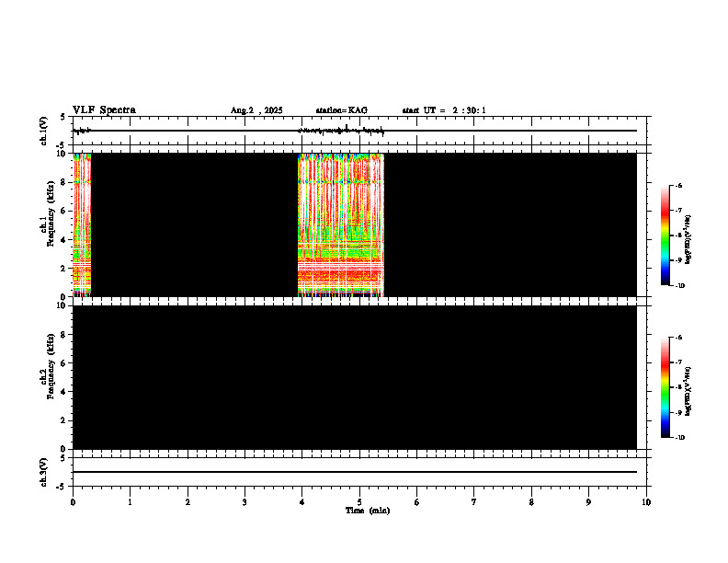Click the '2' kHz tick on ch.2 frequency axis
The width and height of the screenshot is (728, 563).
64,420
